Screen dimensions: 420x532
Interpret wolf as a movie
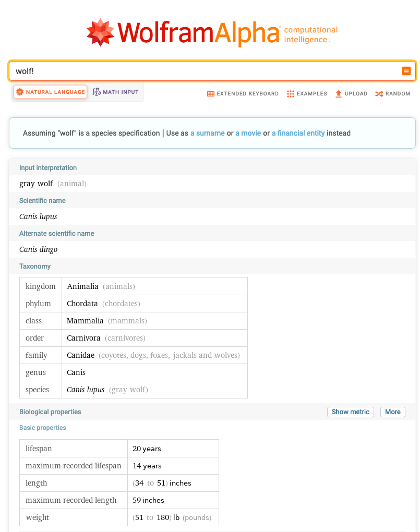(x=248, y=133)
